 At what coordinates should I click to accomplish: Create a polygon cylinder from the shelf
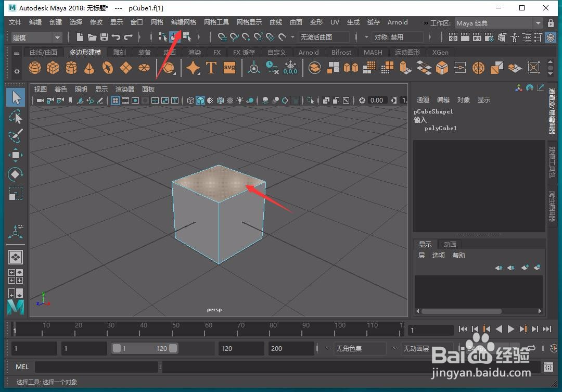point(71,68)
